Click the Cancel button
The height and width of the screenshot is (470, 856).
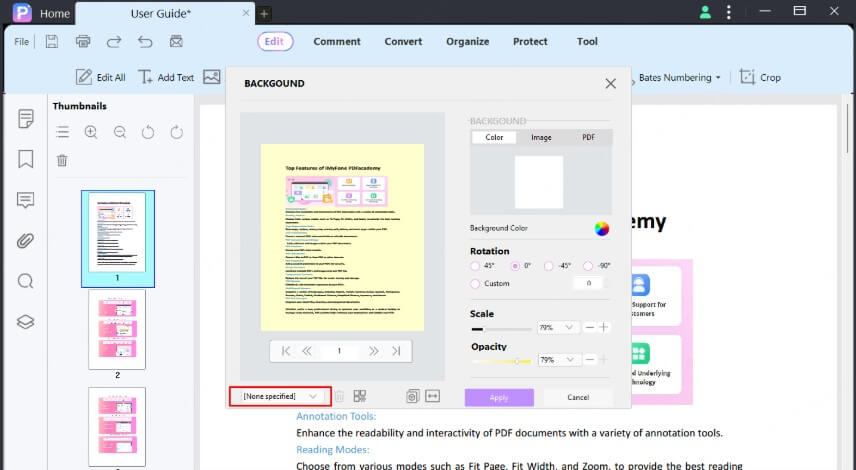[578, 397]
